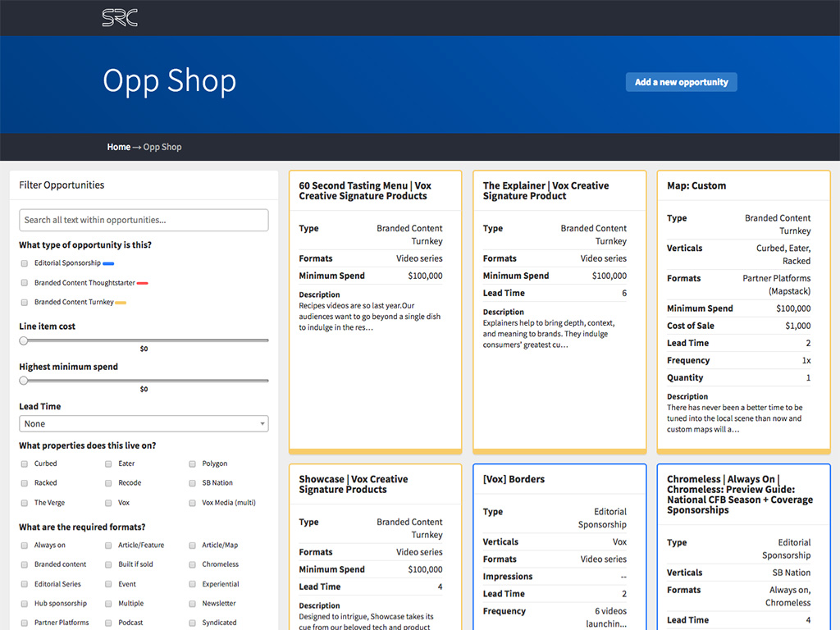Viewport: 840px width, 630px height.
Task: Go to Home breadcrumb link
Action: tap(118, 147)
